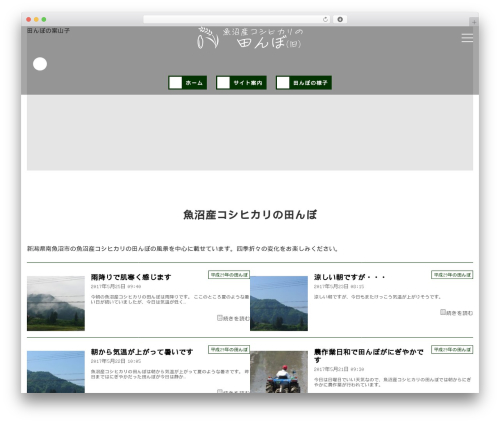
Task: Open the ホーム menu button
Action: click(x=187, y=83)
